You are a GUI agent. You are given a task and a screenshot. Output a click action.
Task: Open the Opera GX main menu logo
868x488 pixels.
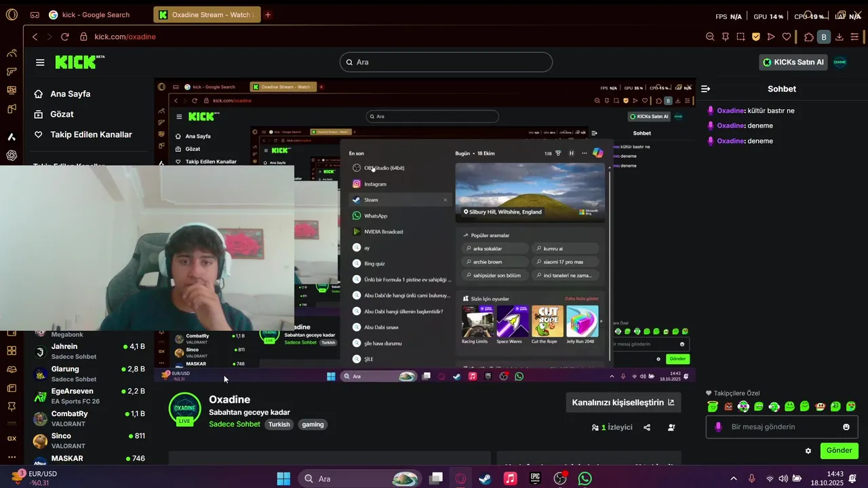12,14
